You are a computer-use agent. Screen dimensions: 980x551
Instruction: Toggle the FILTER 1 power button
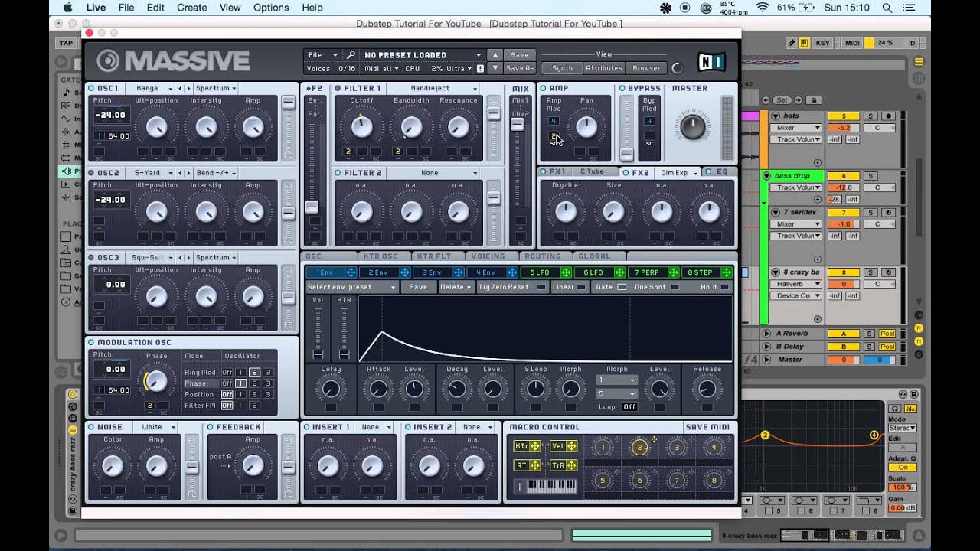coord(338,88)
